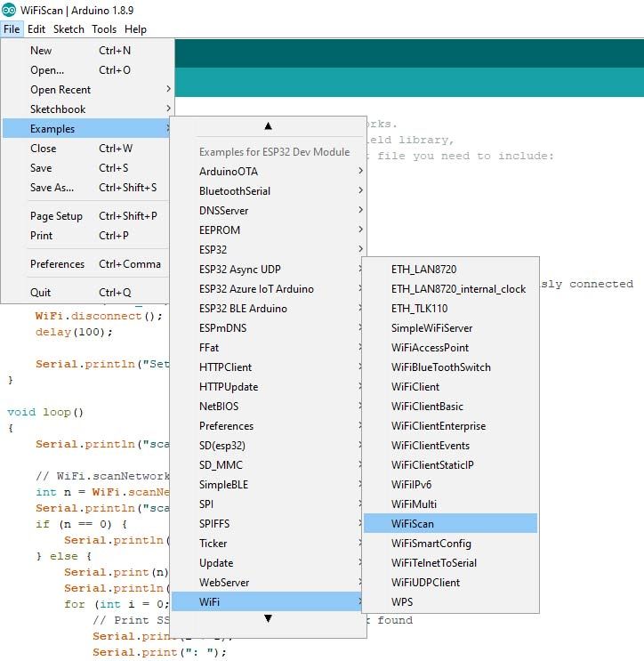The width and height of the screenshot is (644, 661).
Task: Open the WiFiAccessPoint example
Action: click(x=451, y=347)
